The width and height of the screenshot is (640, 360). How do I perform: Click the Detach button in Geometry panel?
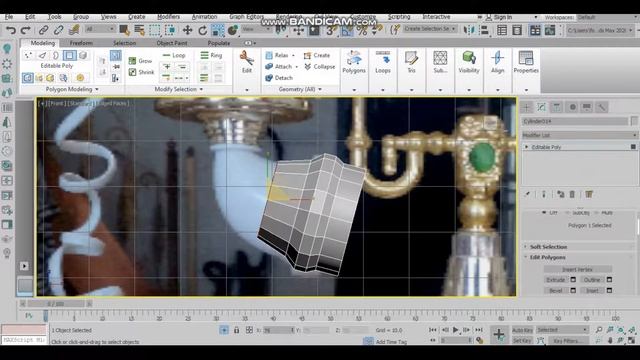(x=279, y=78)
